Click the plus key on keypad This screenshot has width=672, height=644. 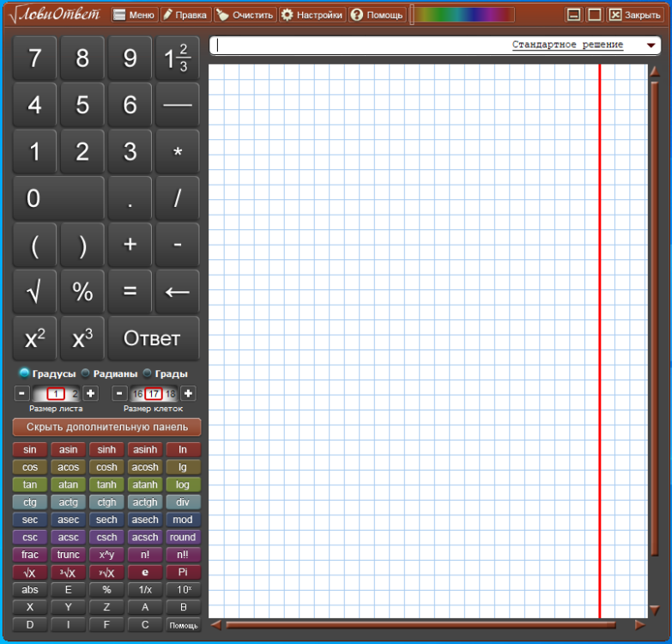click(x=130, y=245)
